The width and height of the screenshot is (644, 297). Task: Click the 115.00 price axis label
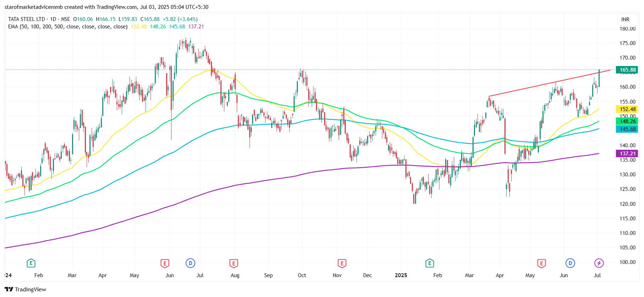pos(628,219)
